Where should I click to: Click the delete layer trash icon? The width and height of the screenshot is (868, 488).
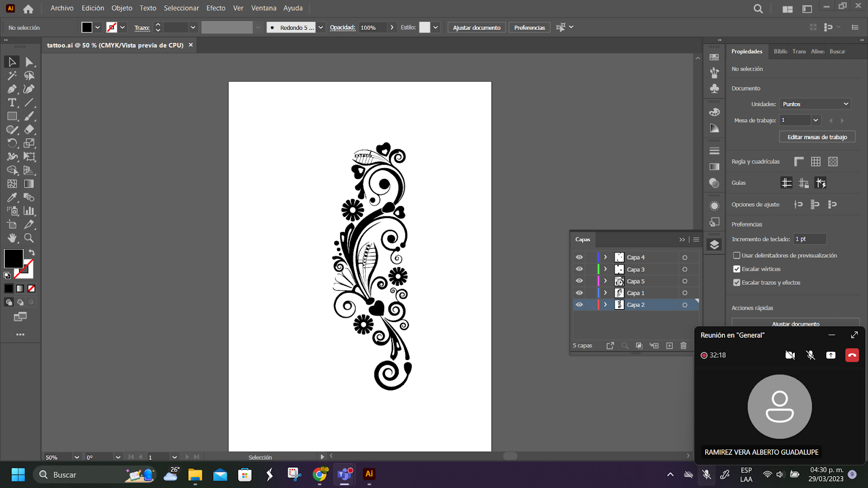pyautogui.click(x=684, y=345)
